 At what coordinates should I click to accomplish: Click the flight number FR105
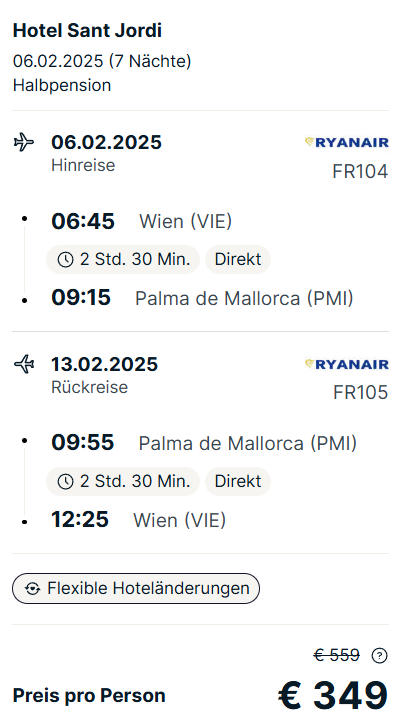point(360,393)
